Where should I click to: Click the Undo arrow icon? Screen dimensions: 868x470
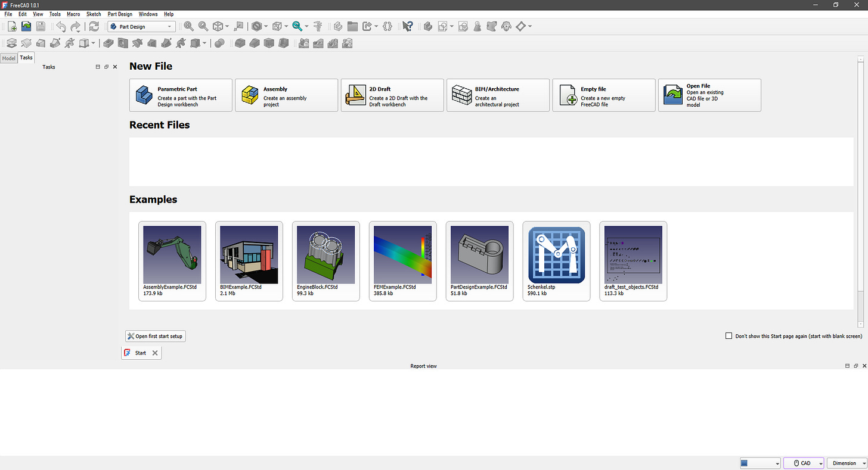tap(61, 26)
